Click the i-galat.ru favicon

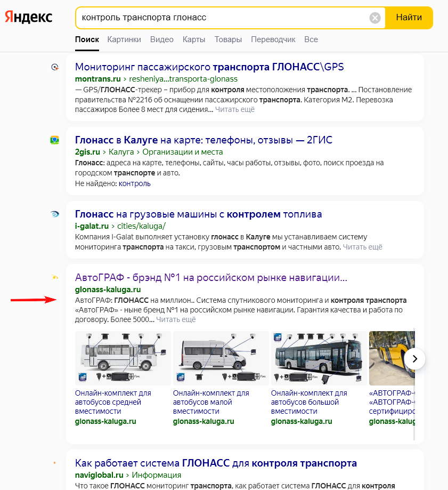click(x=54, y=214)
